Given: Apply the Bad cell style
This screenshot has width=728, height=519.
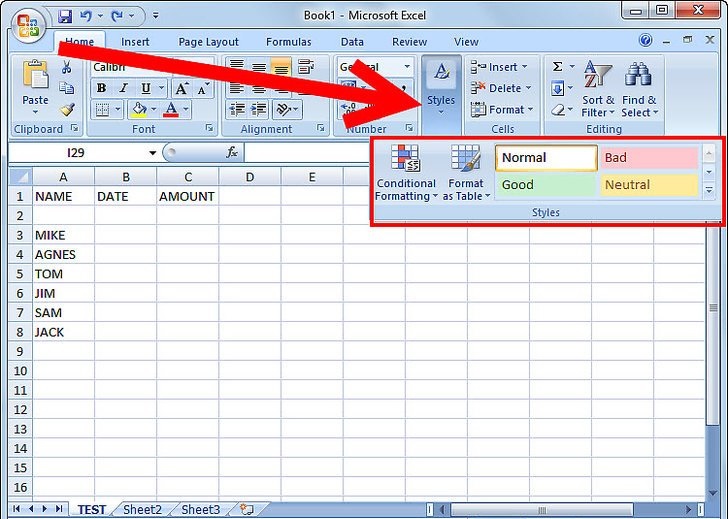Looking at the screenshot, I should [x=649, y=158].
